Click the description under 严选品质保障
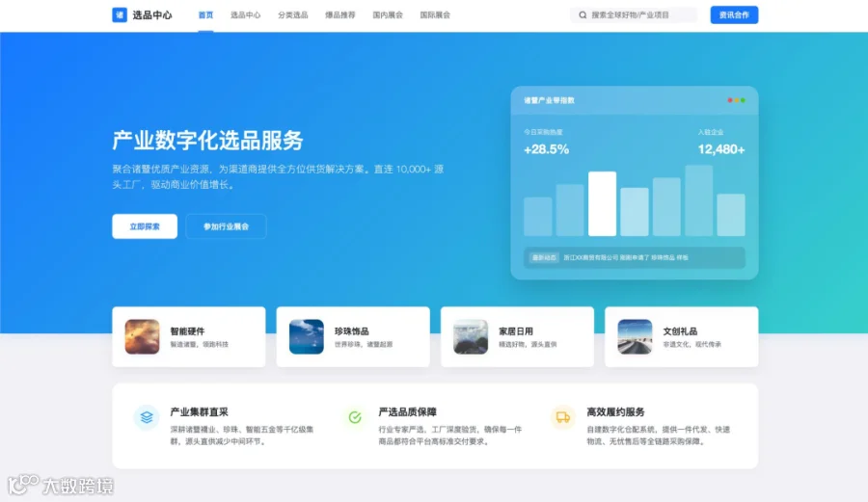The width and height of the screenshot is (868, 502). 450,436
